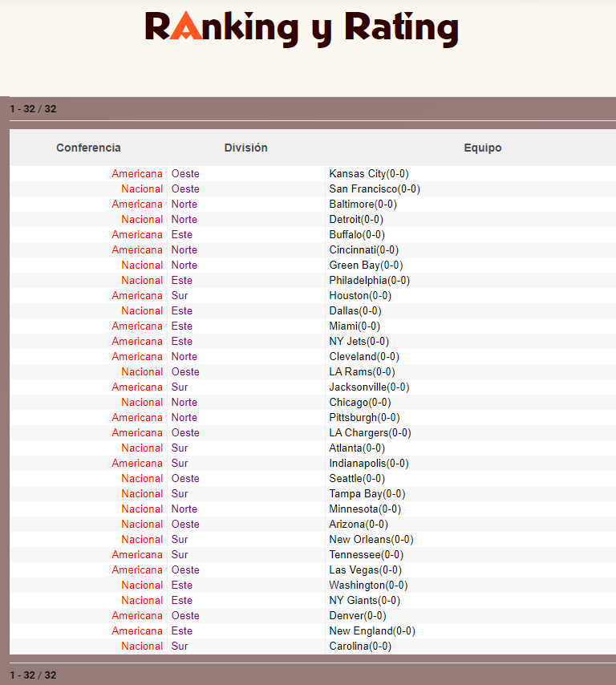
Task: Click Nacional in the San Francisco row
Action: tap(142, 188)
